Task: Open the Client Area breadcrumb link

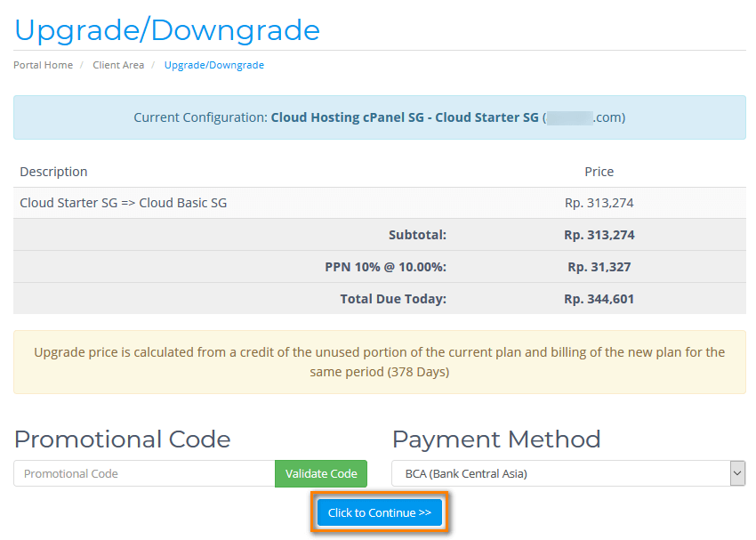Action: pos(118,65)
